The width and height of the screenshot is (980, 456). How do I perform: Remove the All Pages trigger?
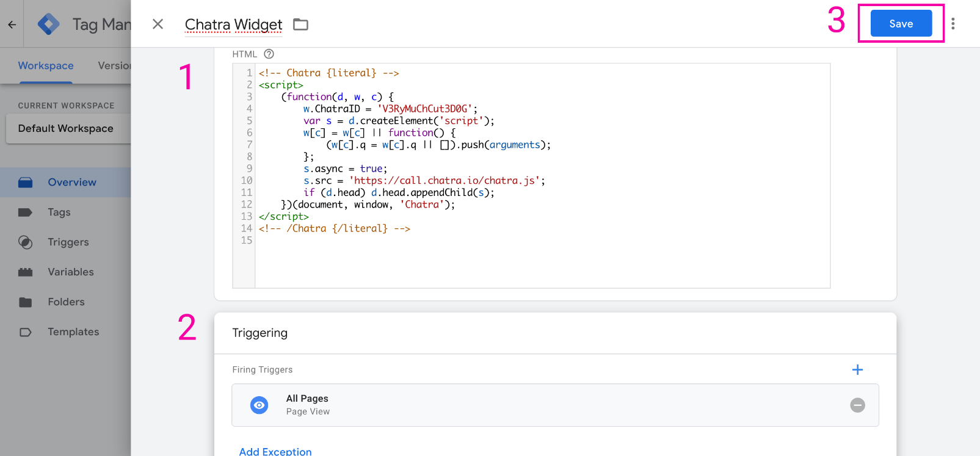point(857,405)
